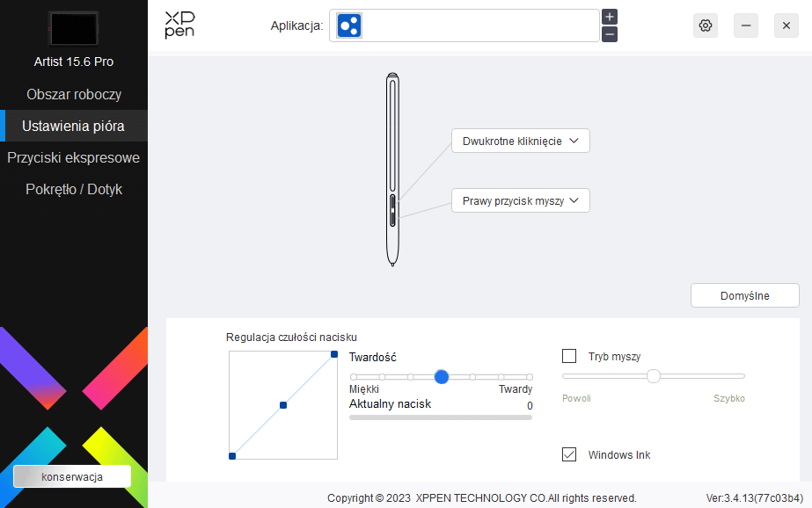Screen dimensions: 812x508
Task: Expand the Dwukrotne kliknięcie dropdown
Action: click(x=520, y=141)
